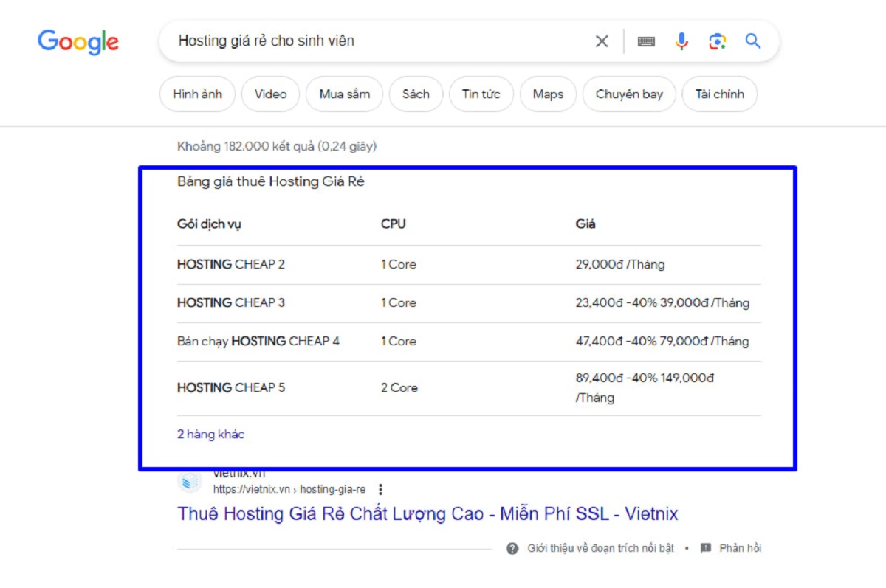Click the vietnix.vn hosting-gia-re URL
886x588 pixels.
289,489
